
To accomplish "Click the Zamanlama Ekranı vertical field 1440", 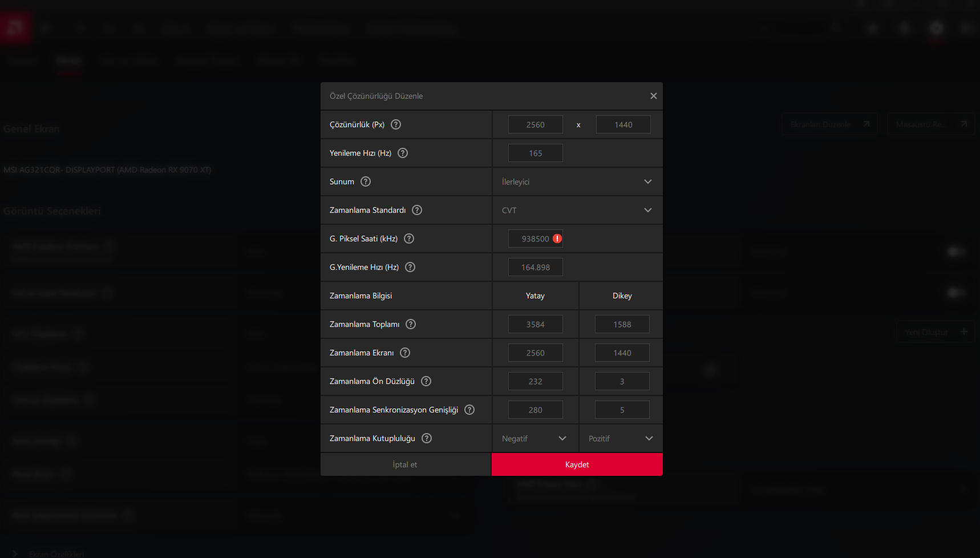I will pos(622,353).
